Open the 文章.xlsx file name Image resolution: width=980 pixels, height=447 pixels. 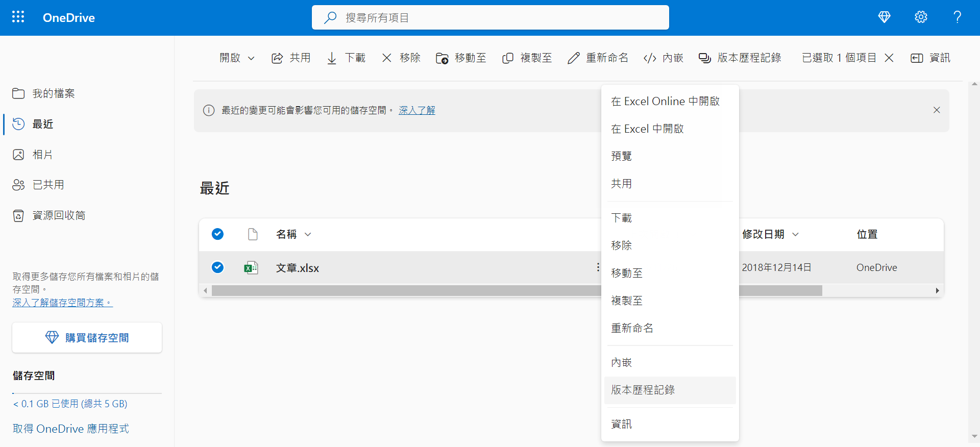(298, 268)
